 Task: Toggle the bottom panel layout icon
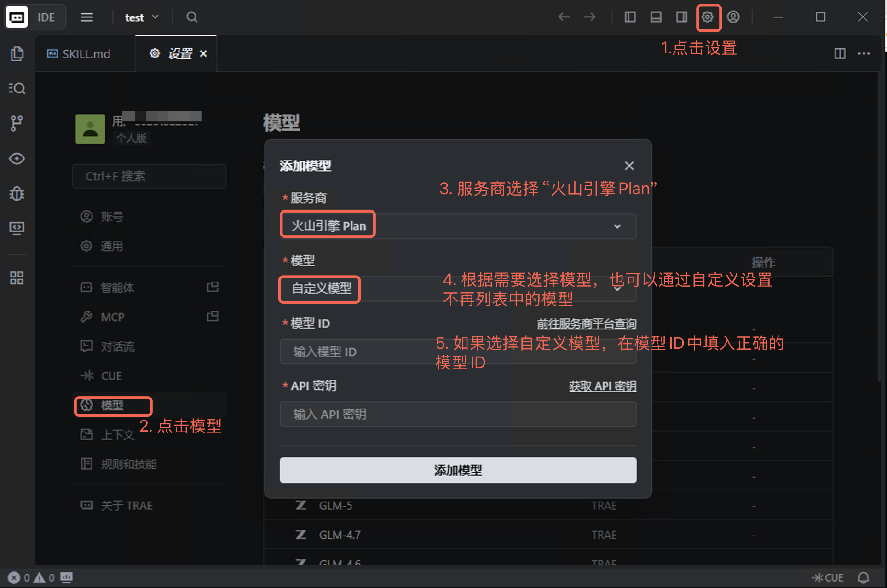coord(656,17)
